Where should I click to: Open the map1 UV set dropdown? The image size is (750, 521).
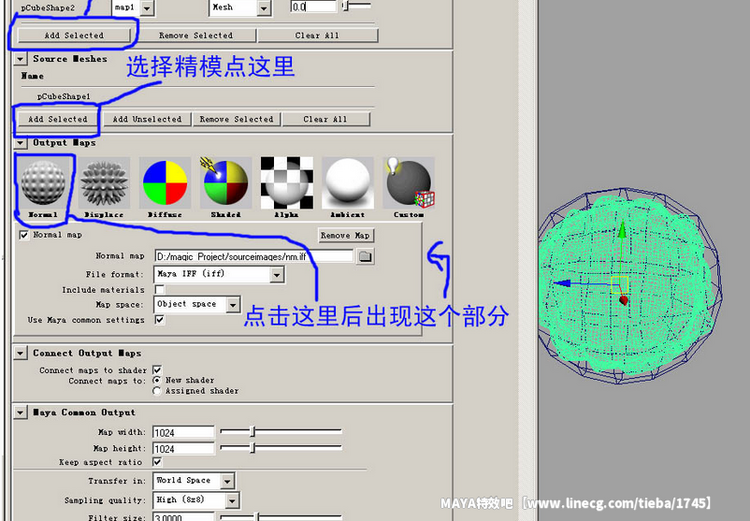click(147, 8)
